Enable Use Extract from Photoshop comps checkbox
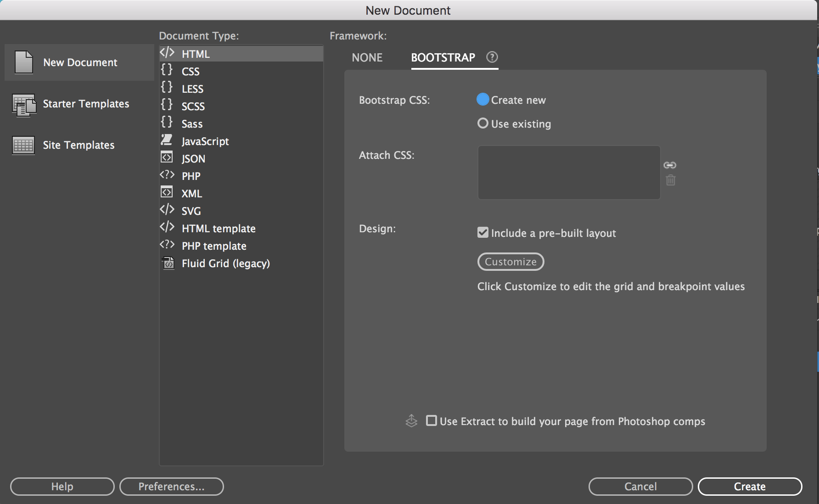 point(432,420)
